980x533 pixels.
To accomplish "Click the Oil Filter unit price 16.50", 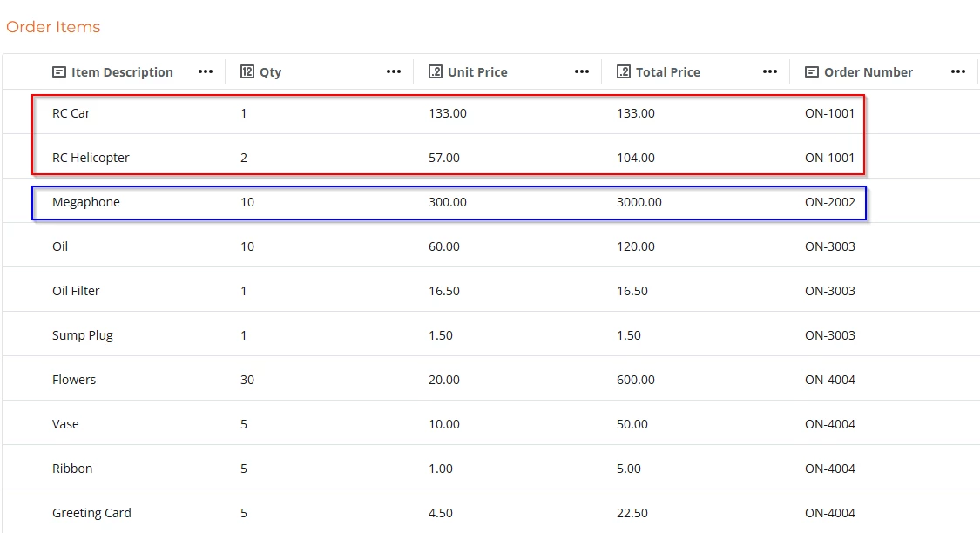I will tap(443, 291).
